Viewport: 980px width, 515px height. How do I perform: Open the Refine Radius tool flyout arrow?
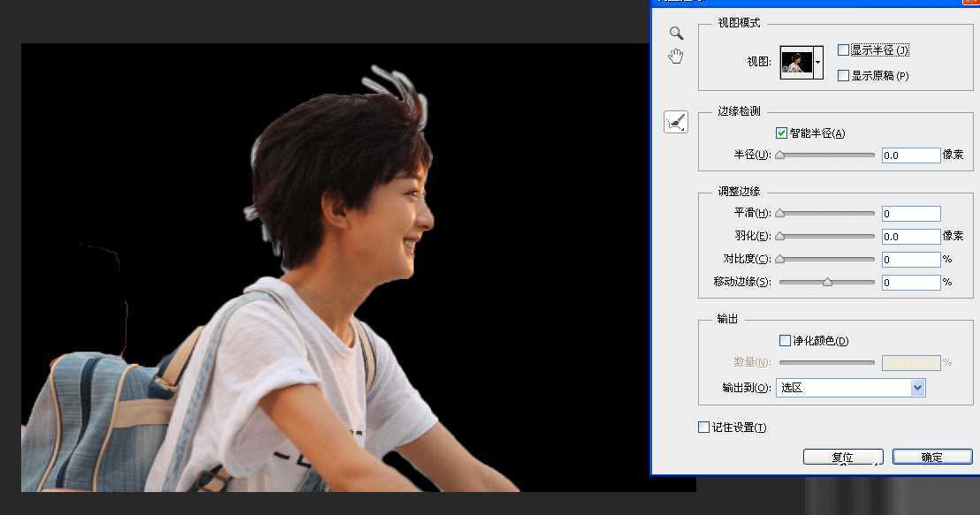(682, 129)
